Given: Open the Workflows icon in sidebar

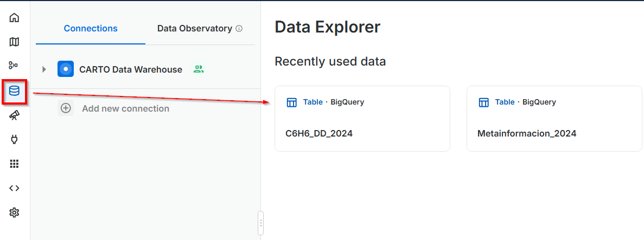Looking at the screenshot, I should 15,66.
